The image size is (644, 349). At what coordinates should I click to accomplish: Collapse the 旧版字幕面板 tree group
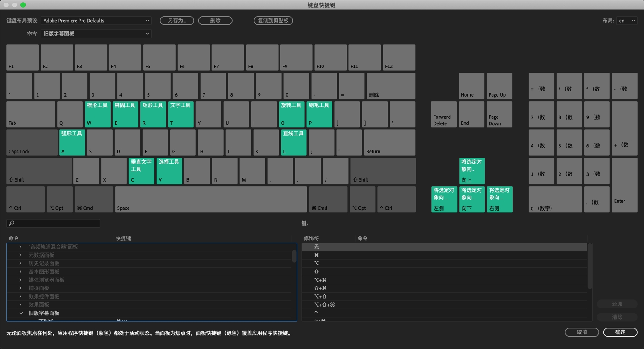coord(21,313)
